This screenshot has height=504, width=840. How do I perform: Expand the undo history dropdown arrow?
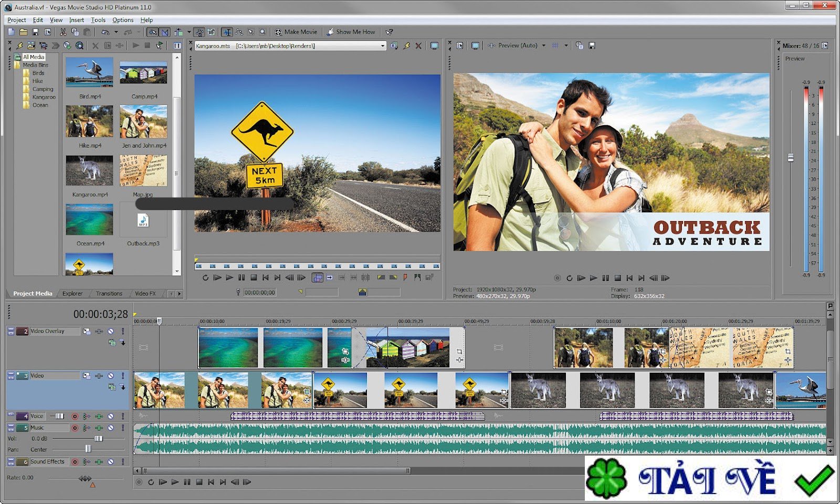coord(116,32)
